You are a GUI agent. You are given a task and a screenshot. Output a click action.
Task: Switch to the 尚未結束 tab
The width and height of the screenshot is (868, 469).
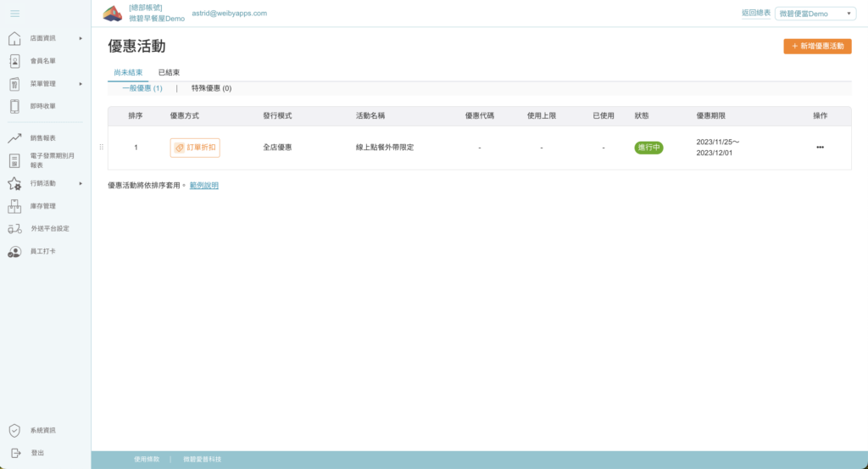(129, 73)
